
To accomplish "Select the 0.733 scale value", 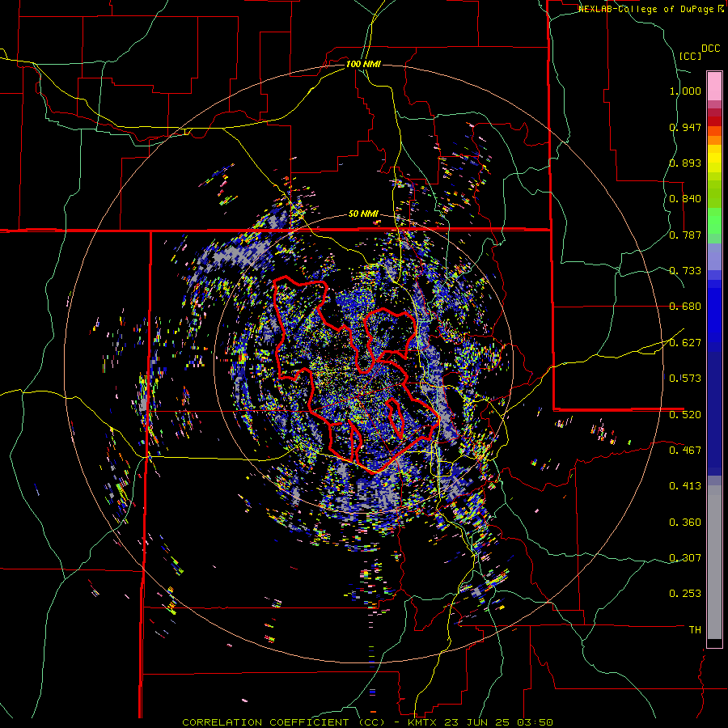I will point(685,271).
